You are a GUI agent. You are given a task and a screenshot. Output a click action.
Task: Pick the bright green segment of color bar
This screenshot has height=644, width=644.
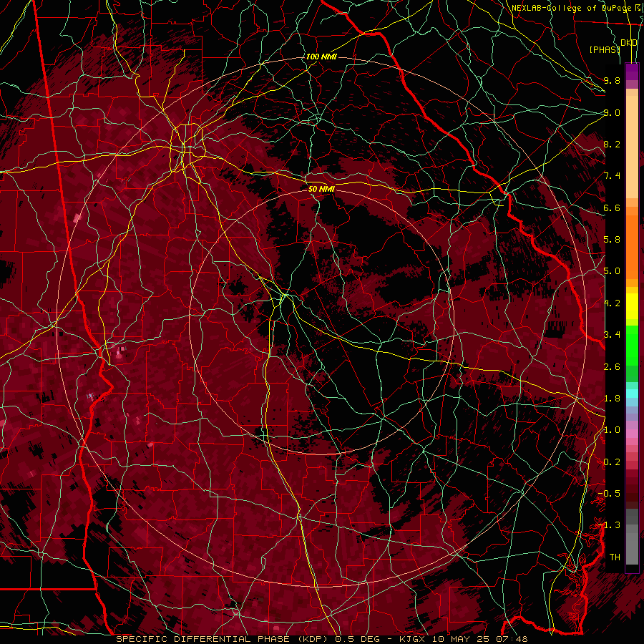click(x=632, y=345)
